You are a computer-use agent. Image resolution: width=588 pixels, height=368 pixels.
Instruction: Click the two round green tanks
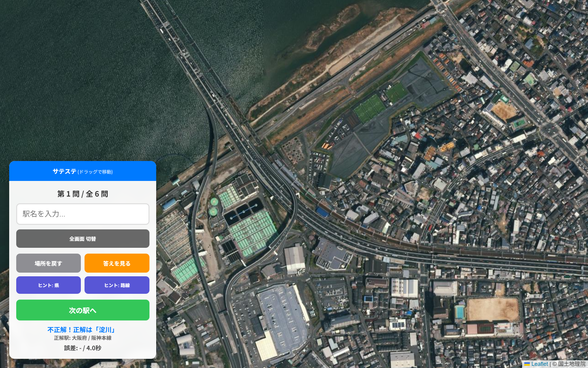click(x=214, y=206)
